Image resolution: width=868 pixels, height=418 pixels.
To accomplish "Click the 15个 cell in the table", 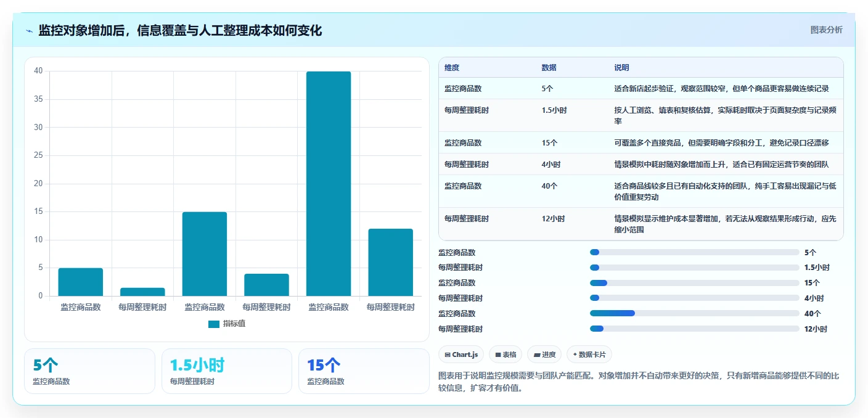I will coord(549,143).
